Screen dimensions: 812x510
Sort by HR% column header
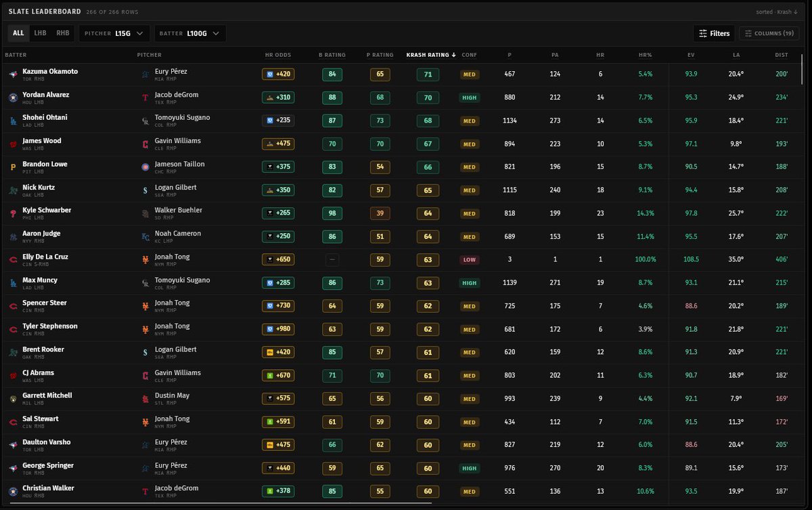(x=646, y=55)
